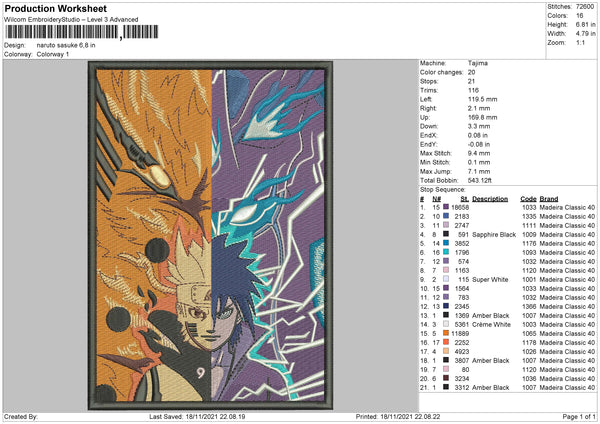600x424 pixels.
Task: Click the Width value 4.79 in
Action: pyautogui.click(x=585, y=34)
